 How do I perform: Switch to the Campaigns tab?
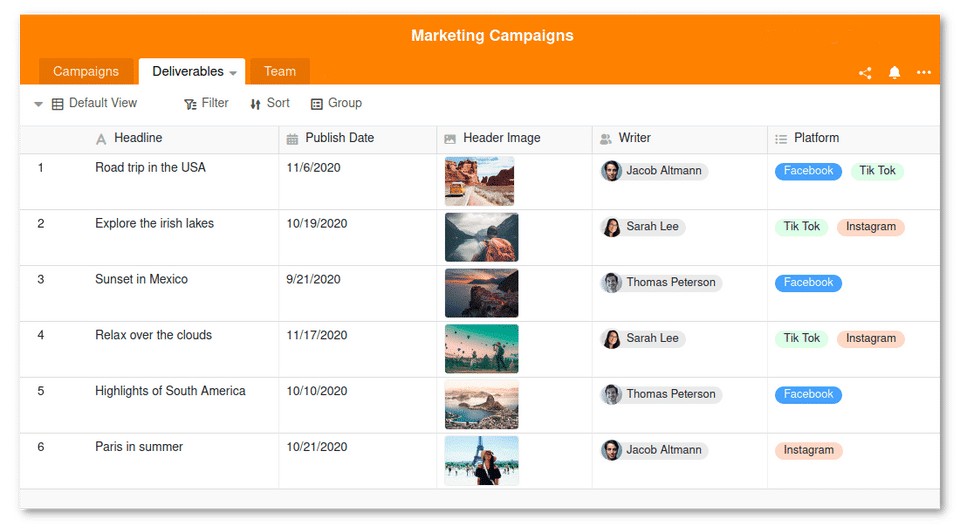click(x=86, y=72)
